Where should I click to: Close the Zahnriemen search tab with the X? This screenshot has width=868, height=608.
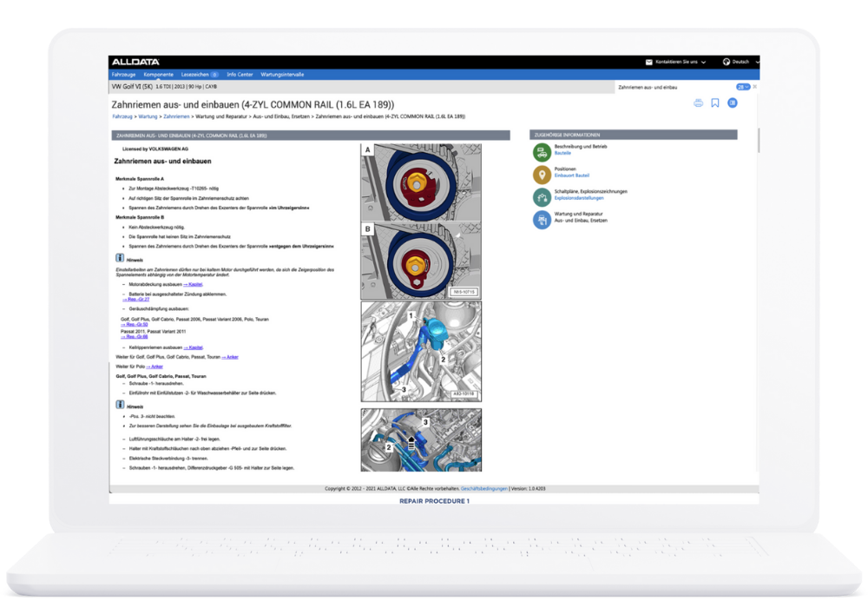coord(754,87)
